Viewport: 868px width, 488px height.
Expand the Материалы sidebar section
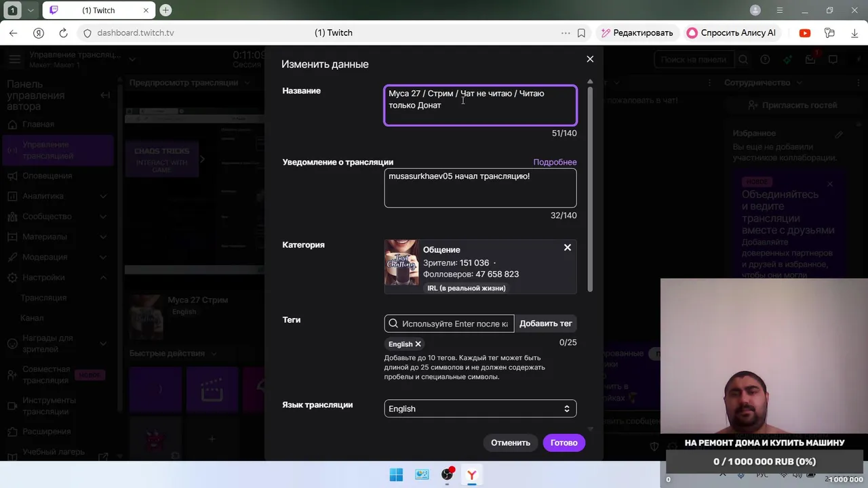[x=103, y=237]
